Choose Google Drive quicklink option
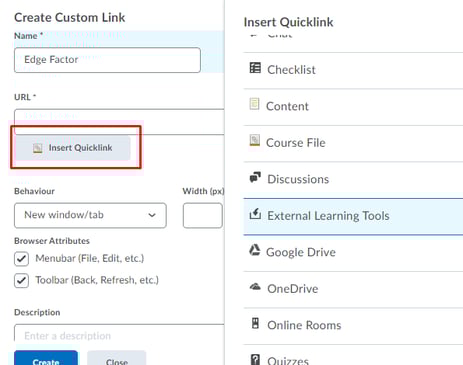Viewport: 463px width, 365px height. click(x=353, y=253)
